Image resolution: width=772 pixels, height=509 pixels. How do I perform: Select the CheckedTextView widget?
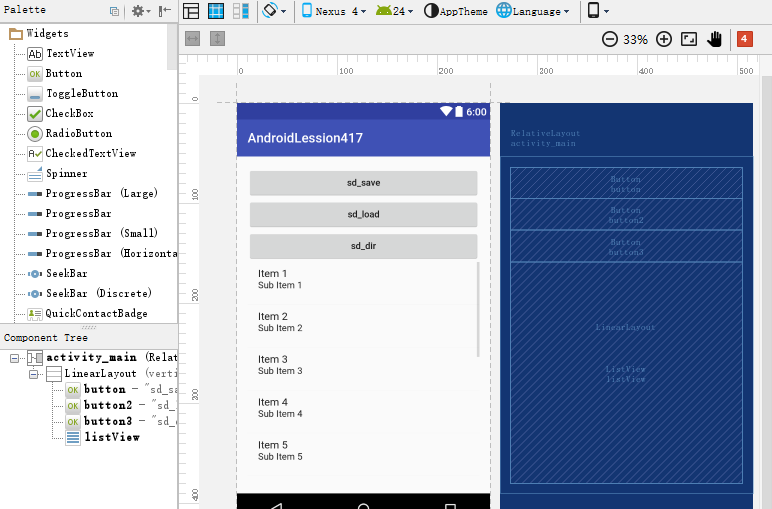(82, 154)
